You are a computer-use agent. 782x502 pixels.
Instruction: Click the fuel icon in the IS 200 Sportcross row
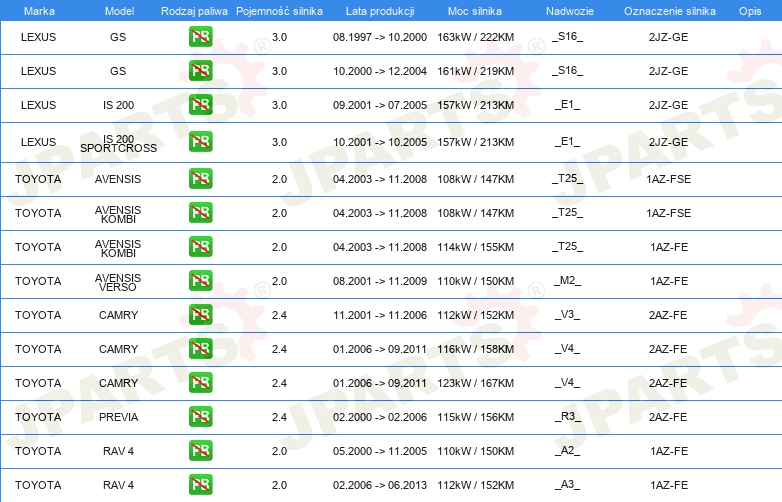click(x=200, y=142)
